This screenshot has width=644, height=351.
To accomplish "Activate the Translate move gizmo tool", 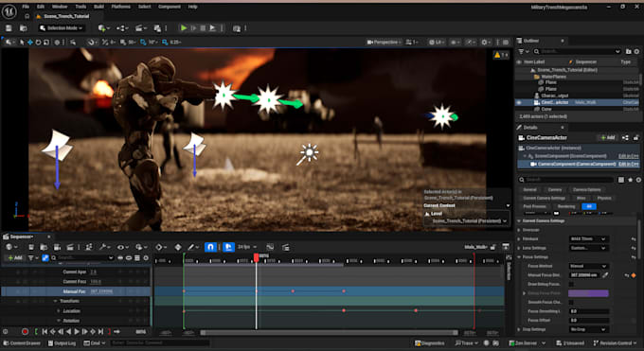I will [30, 42].
